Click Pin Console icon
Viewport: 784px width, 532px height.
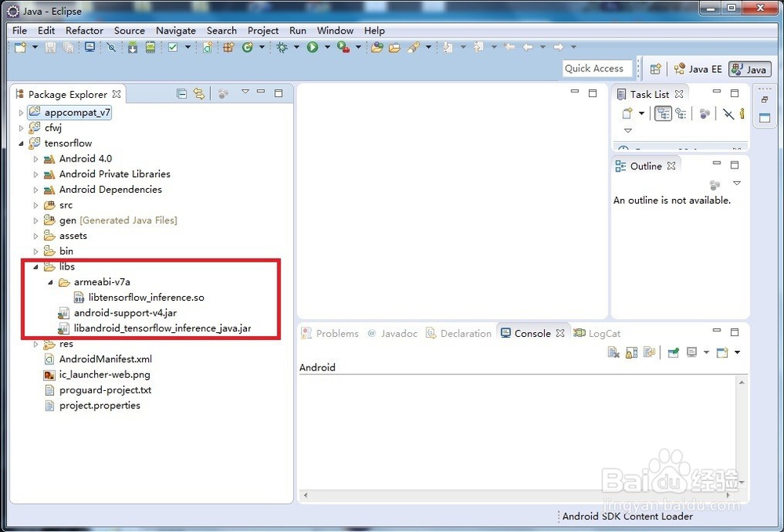[x=673, y=353]
